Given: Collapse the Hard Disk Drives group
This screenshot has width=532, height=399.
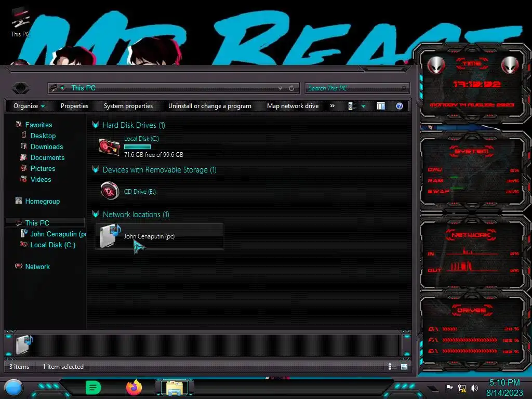Looking at the screenshot, I should (96, 125).
